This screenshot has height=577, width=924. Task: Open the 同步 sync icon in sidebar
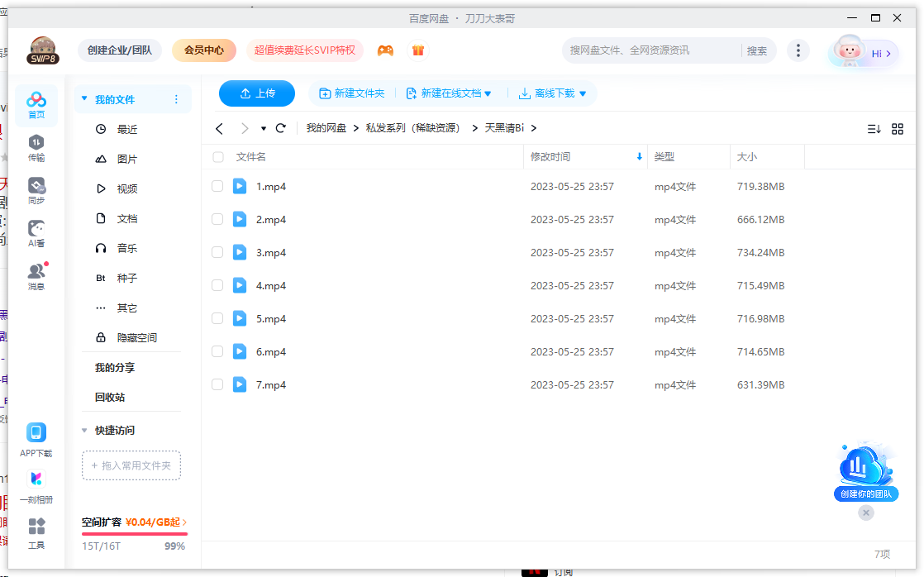[x=36, y=188]
